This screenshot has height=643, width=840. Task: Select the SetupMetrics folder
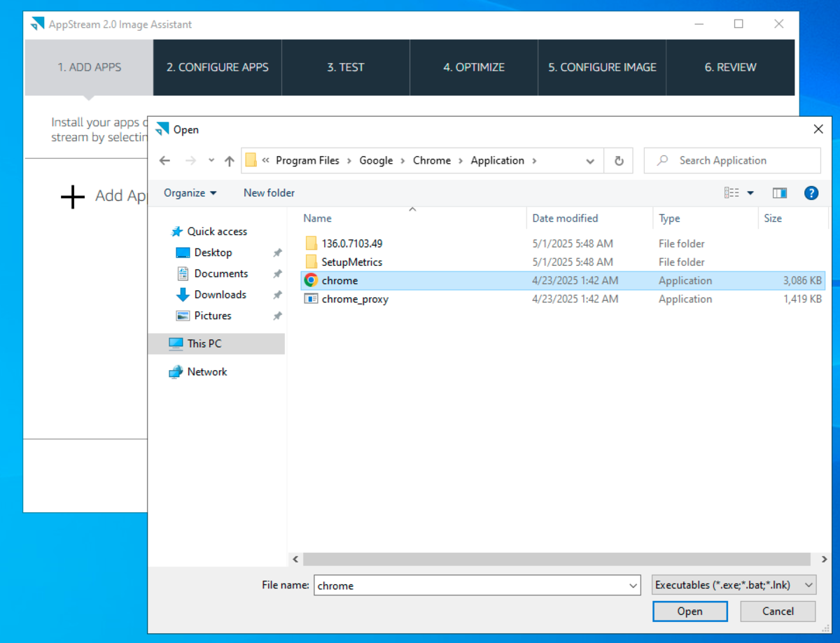pos(352,262)
